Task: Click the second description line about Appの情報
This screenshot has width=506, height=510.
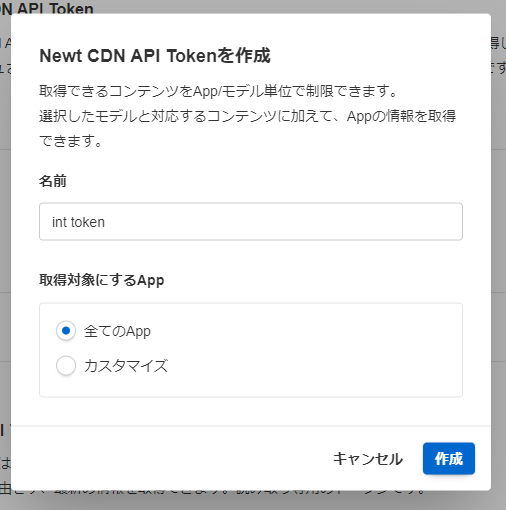Action: (248, 116)
